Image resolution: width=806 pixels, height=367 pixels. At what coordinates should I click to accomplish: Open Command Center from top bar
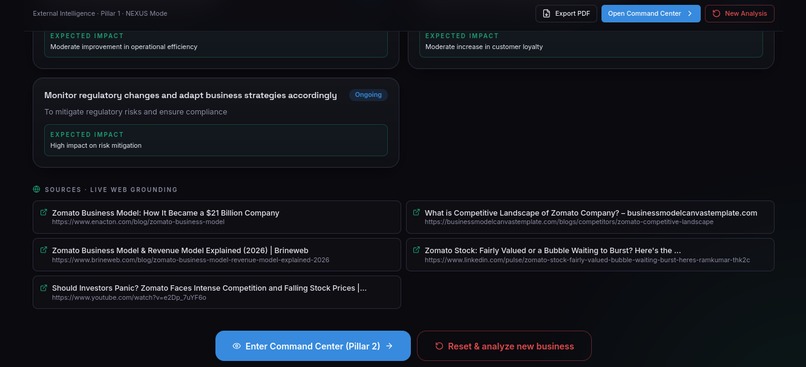pyautogui.click(x=651, y=14)
